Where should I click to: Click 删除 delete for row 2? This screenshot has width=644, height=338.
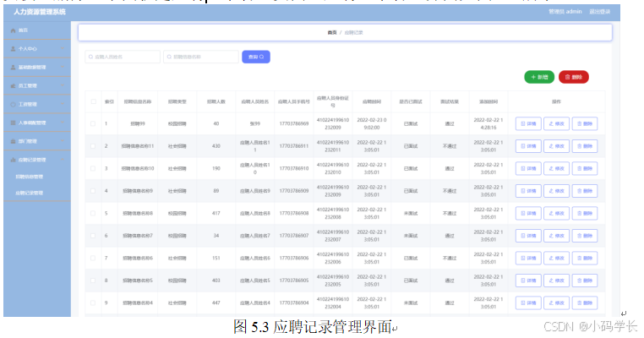click(585, 146)
